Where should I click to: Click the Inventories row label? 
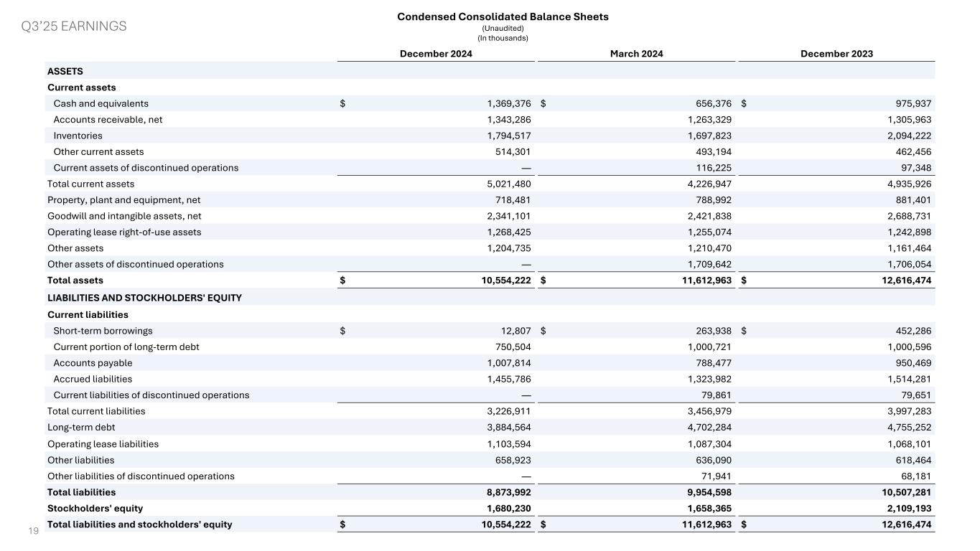point(78,136)
